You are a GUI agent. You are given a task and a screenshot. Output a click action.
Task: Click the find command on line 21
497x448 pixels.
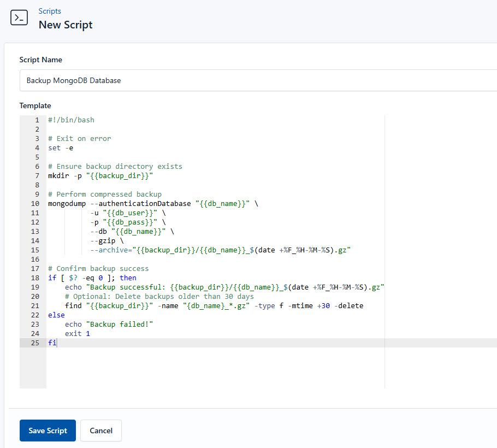(x=73, y=305)
